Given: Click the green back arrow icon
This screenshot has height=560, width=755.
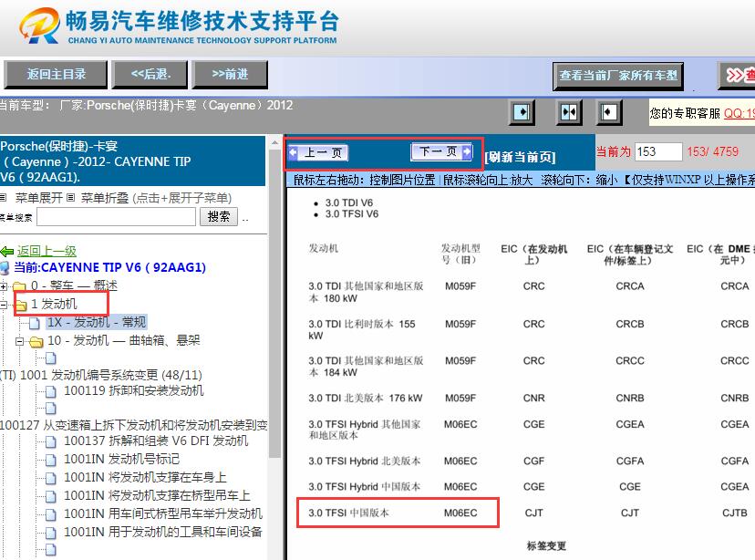Looking at the screenshot, I should pyautogui.click(x=7, y=252).
